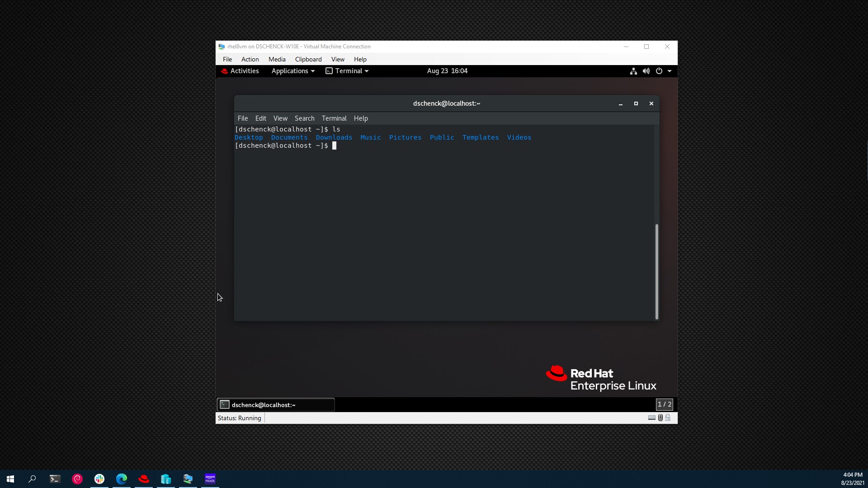Click the volume icon in the GNOME top bar
Screen dimensions: 868x488
pos(646,71)
